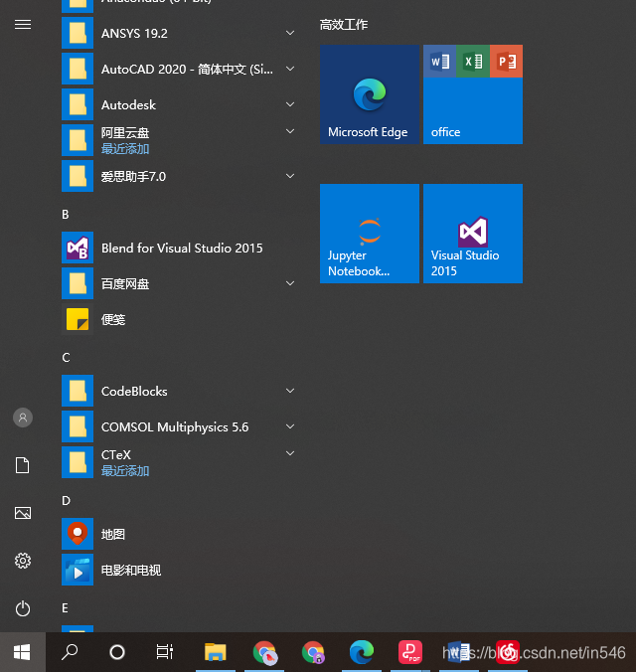Open Settings gear in Start sidebar
Image resolution: width=636 pixels, height=672 pixels.
coord(23,561)
